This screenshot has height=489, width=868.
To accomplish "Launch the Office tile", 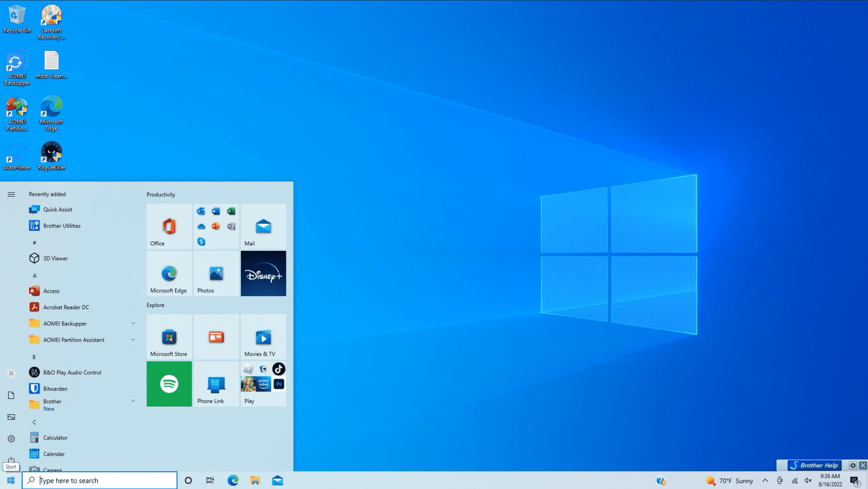I will [x=169, y=226].
